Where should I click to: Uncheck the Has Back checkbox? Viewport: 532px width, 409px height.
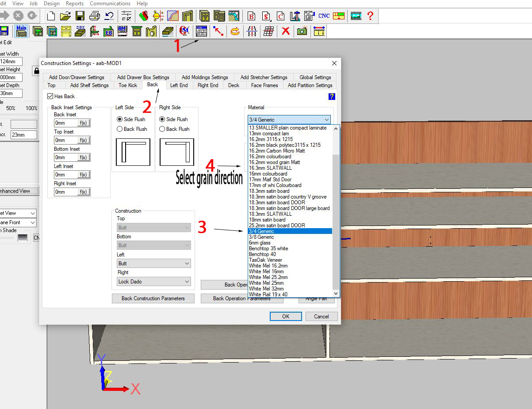pos(50,96)
